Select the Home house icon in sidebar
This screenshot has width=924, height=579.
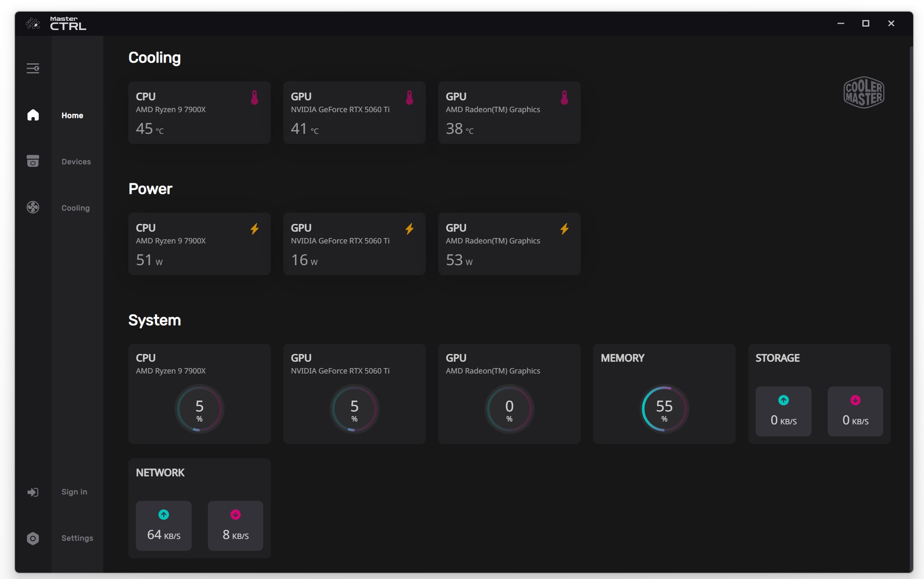point(33,115)
